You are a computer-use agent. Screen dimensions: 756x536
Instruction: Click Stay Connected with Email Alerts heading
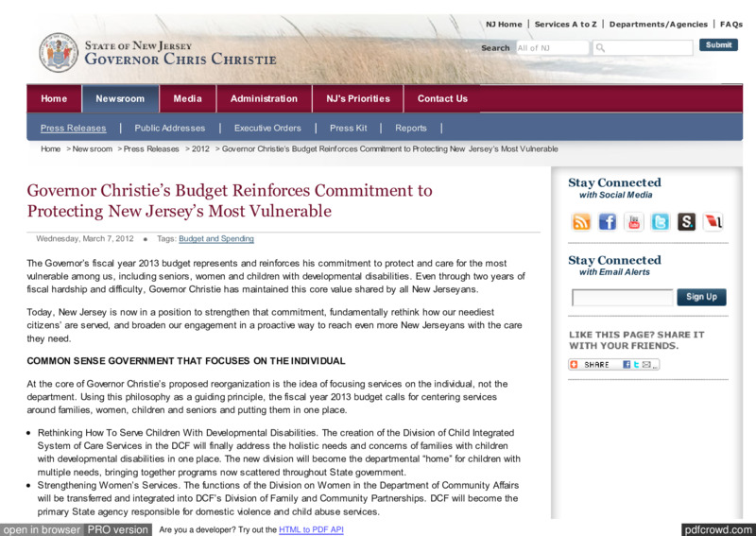coord(615,266)
